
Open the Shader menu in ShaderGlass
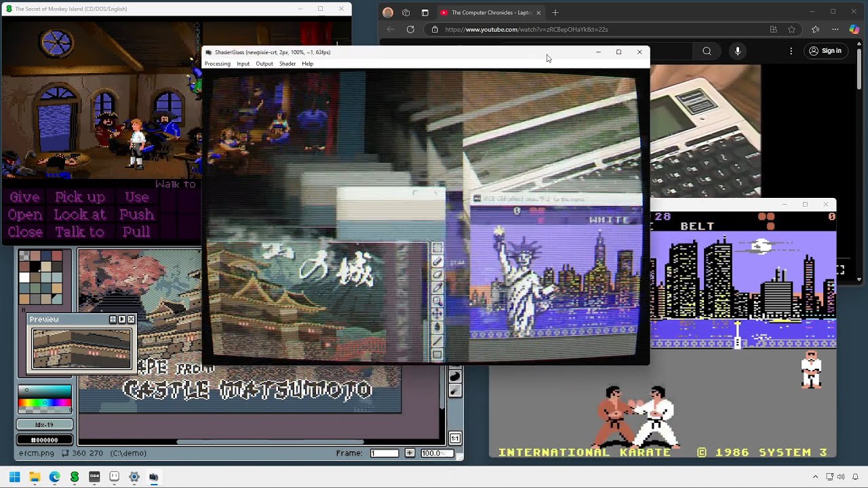[288, 63]
